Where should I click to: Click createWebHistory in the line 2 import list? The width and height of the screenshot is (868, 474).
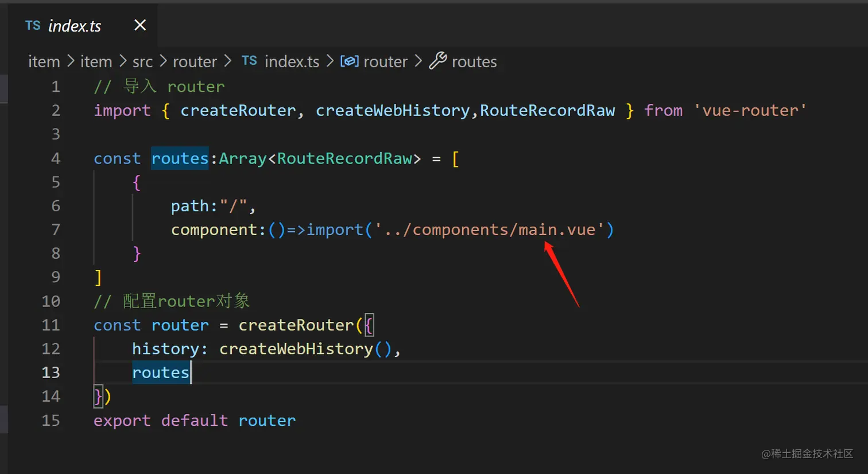[393, 110]
